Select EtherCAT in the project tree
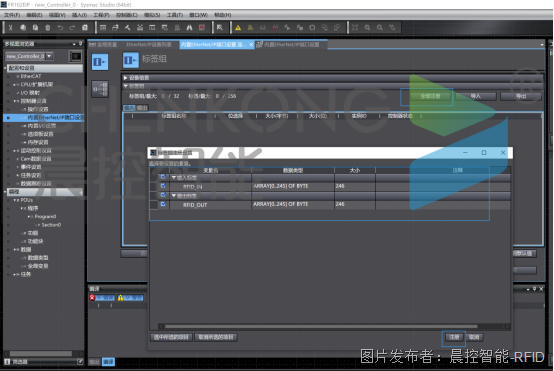The height and width of the screenshot is (371, 554). click(30, 76)
